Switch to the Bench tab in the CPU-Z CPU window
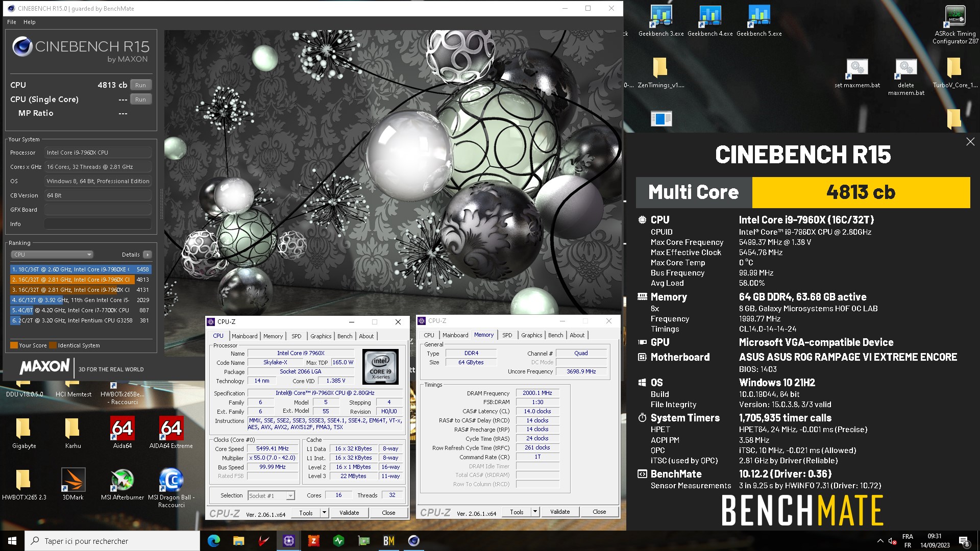980x551 pixels. [345, 336]
